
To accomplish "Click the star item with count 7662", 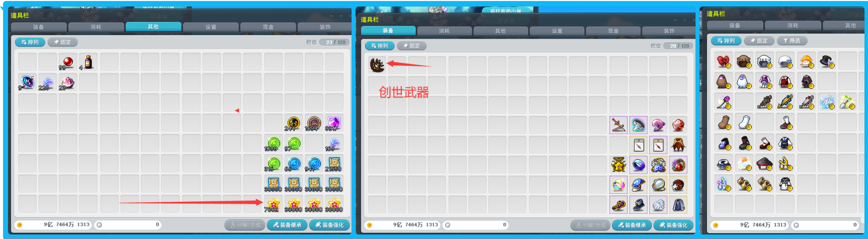I will [x=273, y=205].
